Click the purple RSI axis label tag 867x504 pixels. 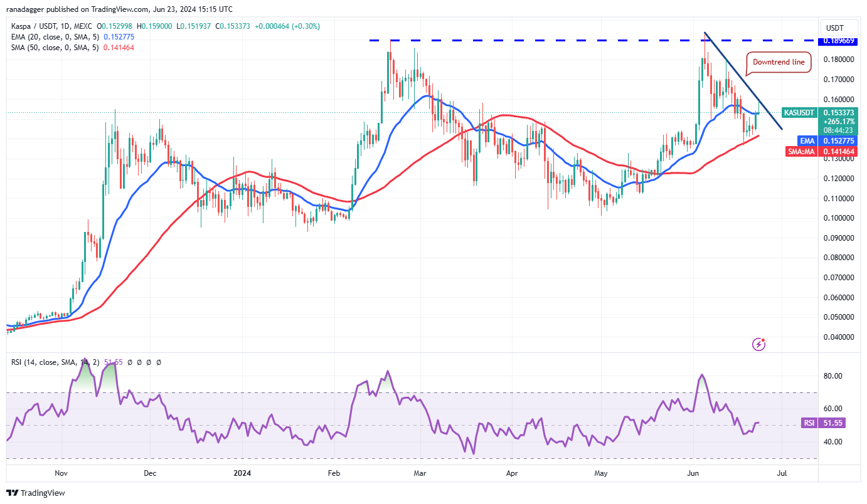click(x=809, y=423)
